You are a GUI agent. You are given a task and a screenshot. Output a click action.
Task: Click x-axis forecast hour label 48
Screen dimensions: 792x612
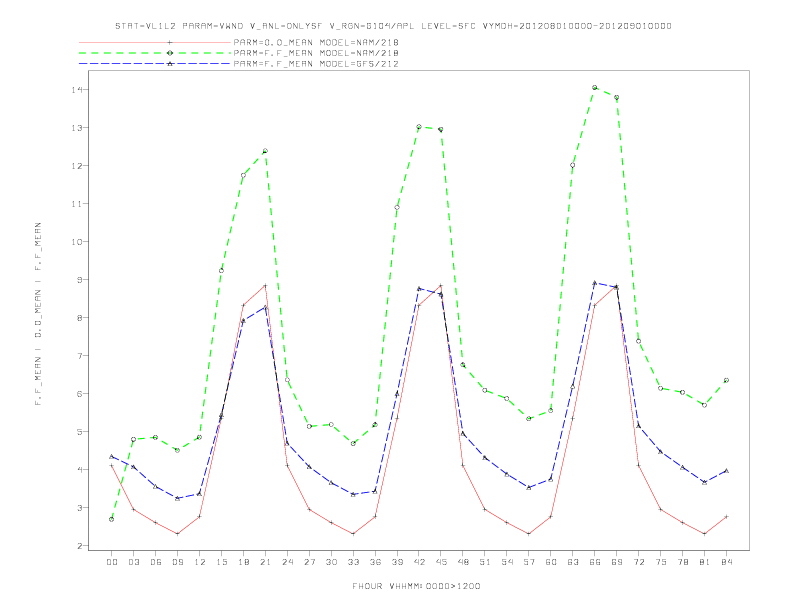[463, 562]
